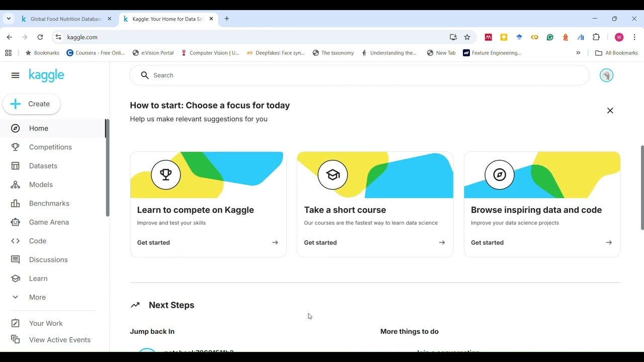Open the Computer Vision bookmark
The width and height of the screenshot is (644, 362).
pyautogui.click(x=210, y=53)
